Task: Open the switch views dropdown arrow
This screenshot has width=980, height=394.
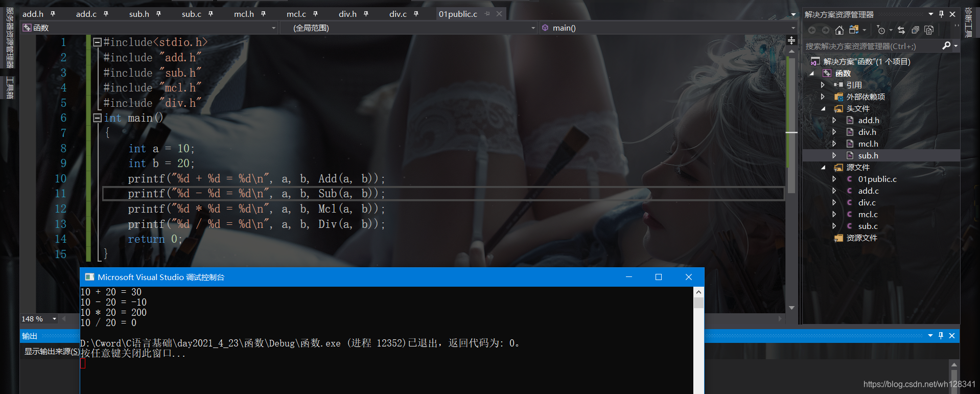Action: click(865, 30)
